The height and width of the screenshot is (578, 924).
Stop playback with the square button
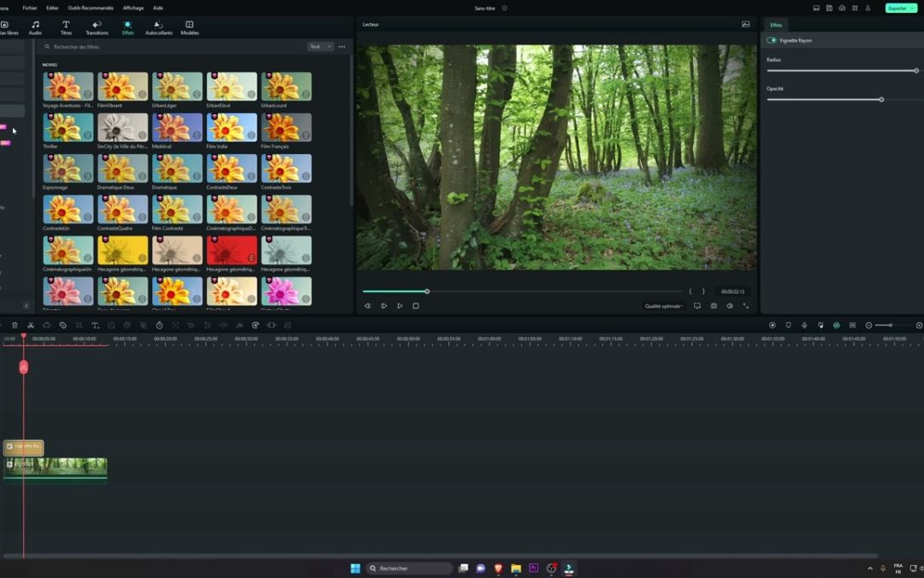point(416,306)
